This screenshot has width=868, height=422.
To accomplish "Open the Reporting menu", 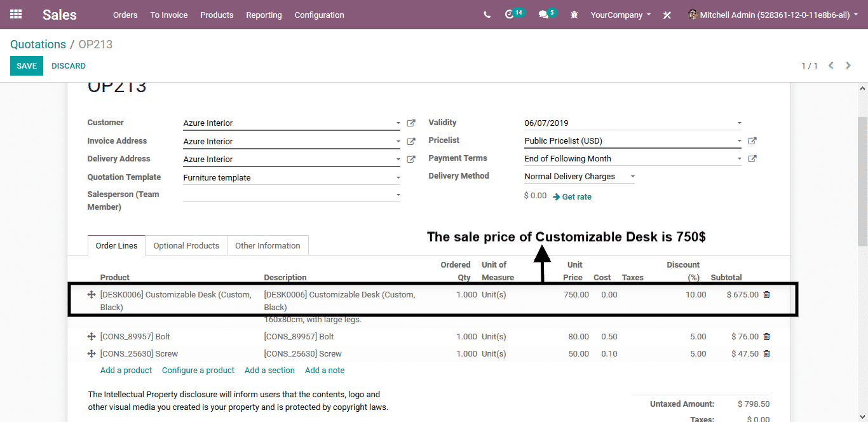I will (264, 15).
